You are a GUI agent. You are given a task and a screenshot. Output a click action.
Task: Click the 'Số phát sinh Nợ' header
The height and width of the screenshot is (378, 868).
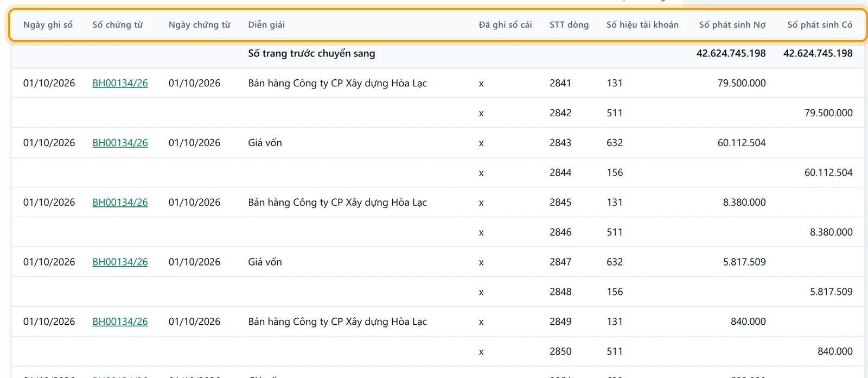[732, 25]
